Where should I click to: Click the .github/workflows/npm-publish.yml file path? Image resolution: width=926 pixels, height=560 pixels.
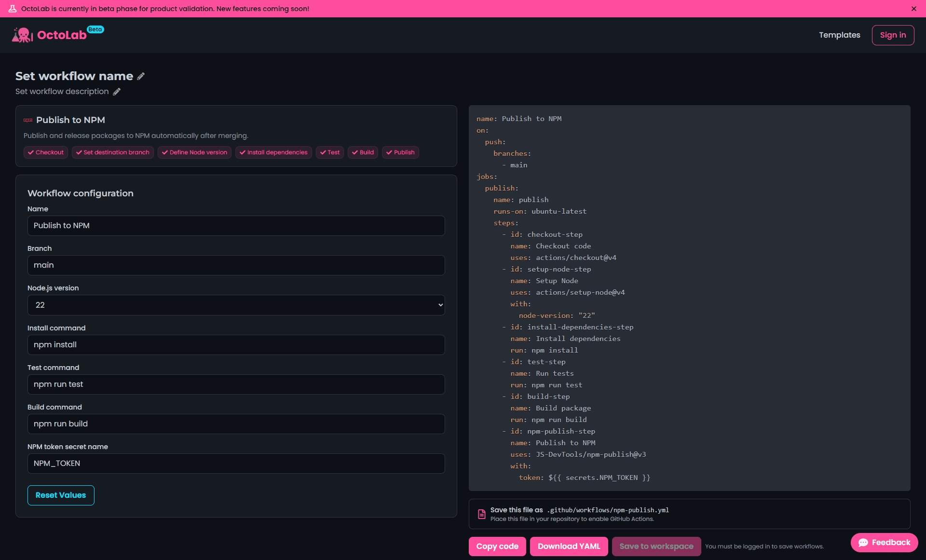click(x=608, y=510)
